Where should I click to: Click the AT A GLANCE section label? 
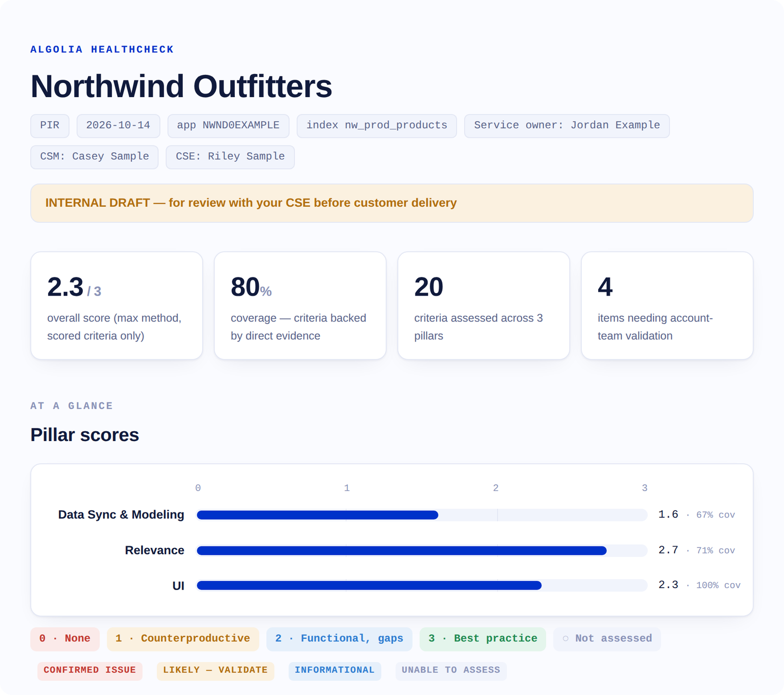[x=72, y=406]
